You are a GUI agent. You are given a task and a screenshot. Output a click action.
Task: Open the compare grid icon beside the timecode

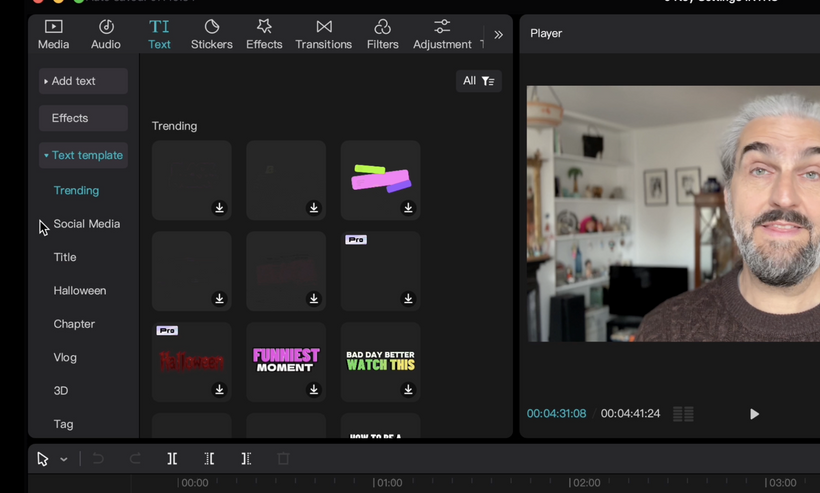pos(683,414)
